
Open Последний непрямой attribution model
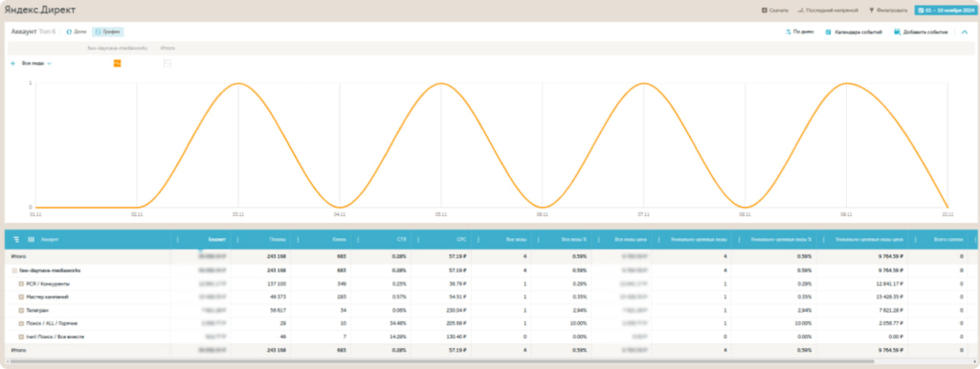click(x=828, y=11)
